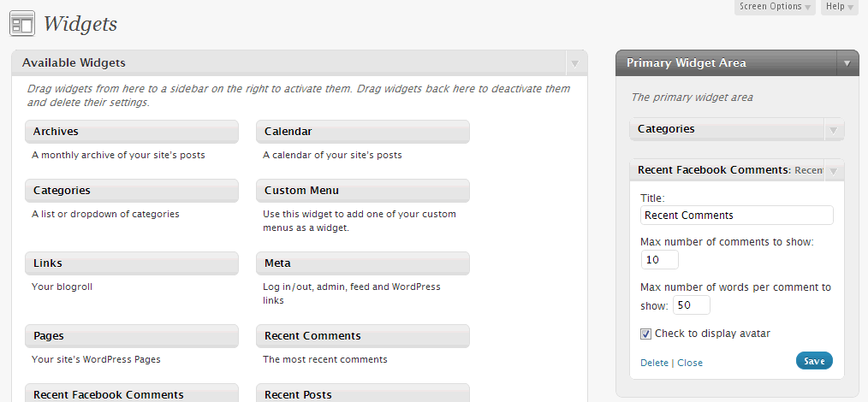Close the widget settings via Close link

point(690,363)
